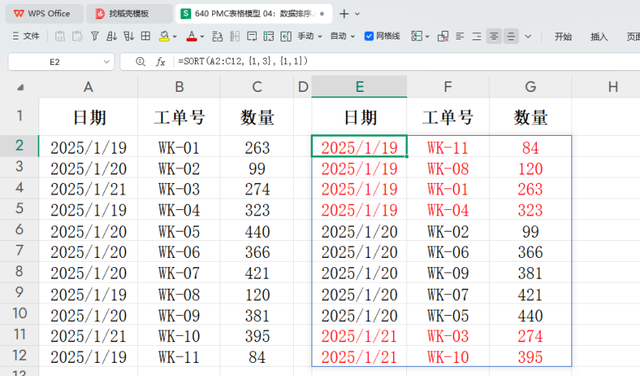Toggle the 网格线 gridlines checkbox
The height and width of the screenshot is (376, 640).
click(x=369, y=36)
